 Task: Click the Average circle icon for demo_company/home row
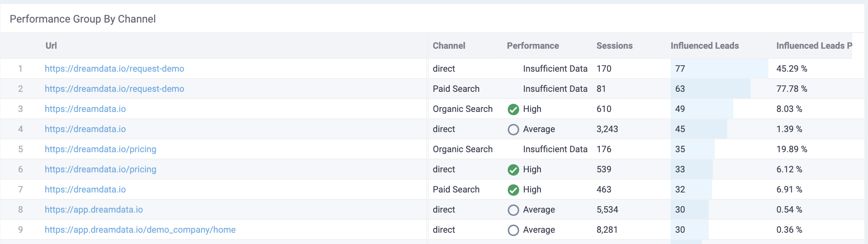513,230
